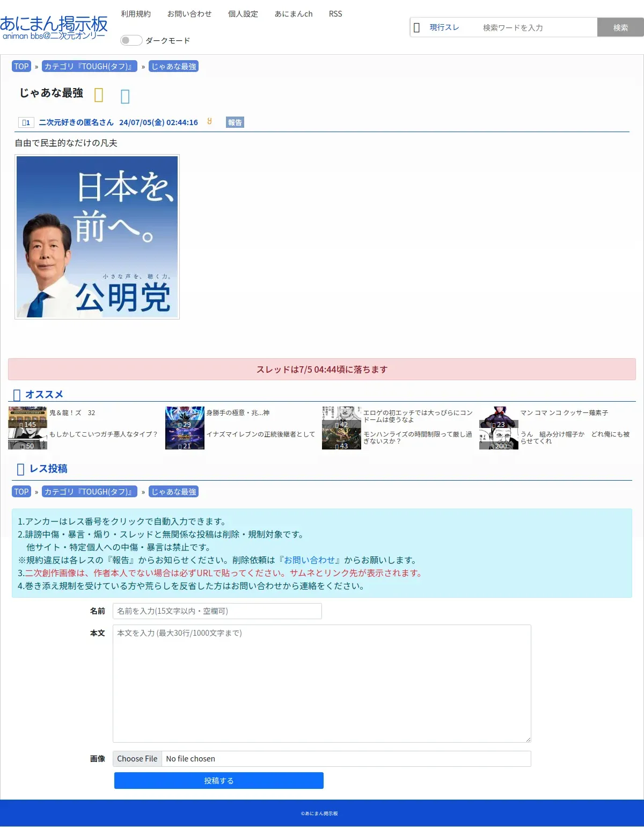Open じゃあな最強 in the lower breadcrumb
The image size is (644, 827).
coord(173,492)
